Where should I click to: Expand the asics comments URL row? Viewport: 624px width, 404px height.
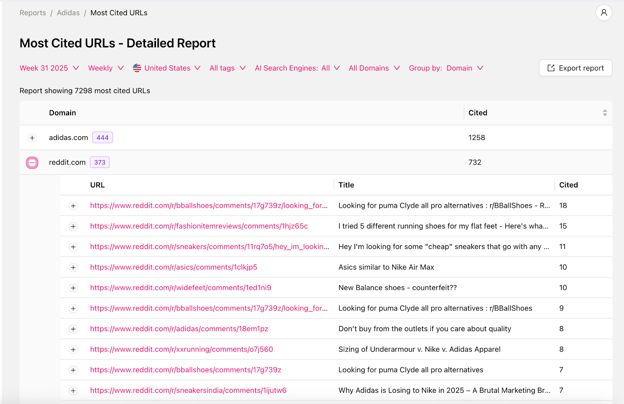(73, 267)
